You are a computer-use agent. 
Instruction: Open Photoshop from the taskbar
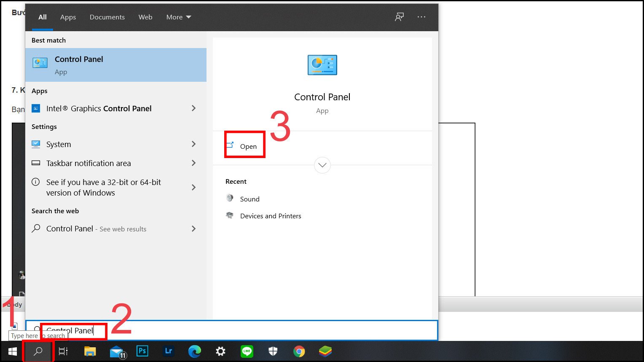pyautogui.click(x=142, y=351)
